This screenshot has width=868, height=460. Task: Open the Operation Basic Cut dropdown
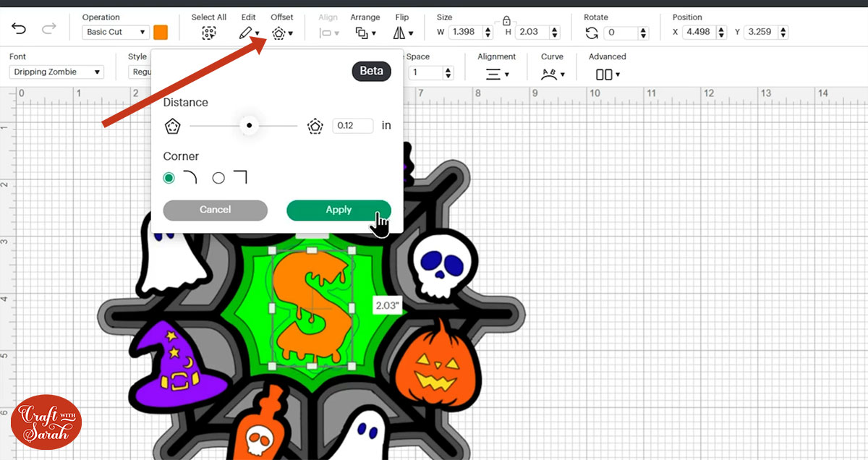click(116, 32)
